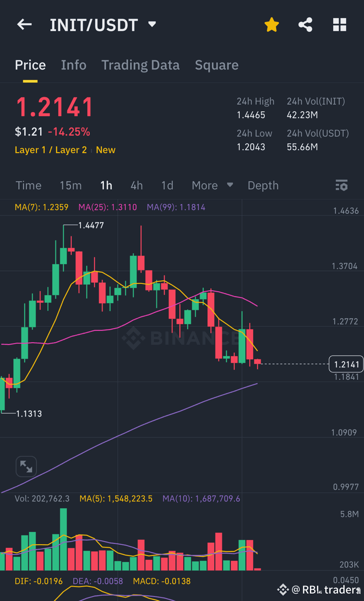Select the Time chart view

[29, 185]
